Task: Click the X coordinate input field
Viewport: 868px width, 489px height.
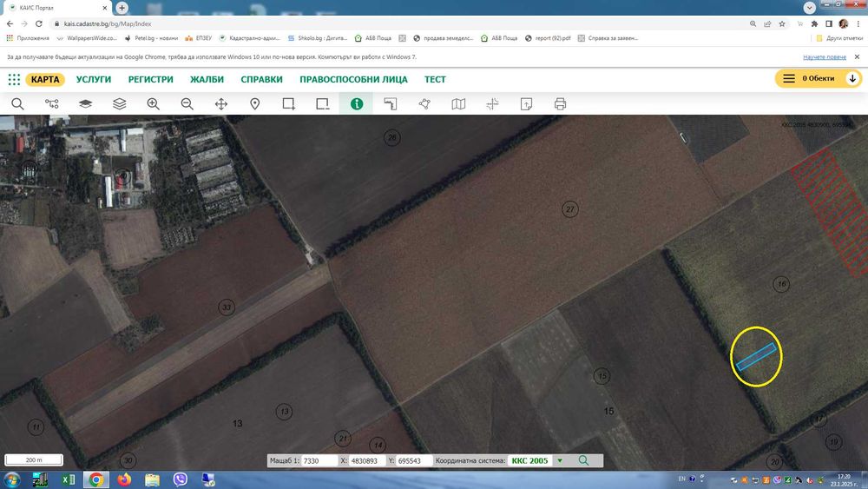Action: (x=366, y=460)
